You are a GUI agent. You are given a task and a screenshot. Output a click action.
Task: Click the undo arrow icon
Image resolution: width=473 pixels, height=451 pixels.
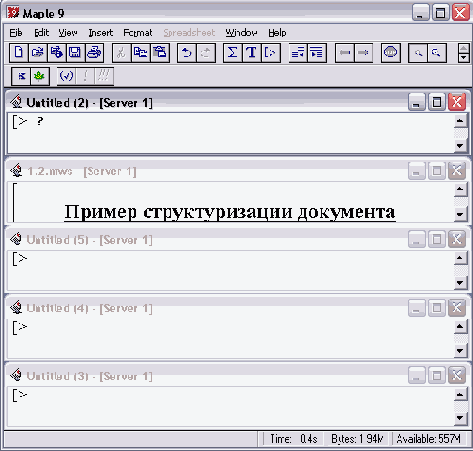point(187,53)
